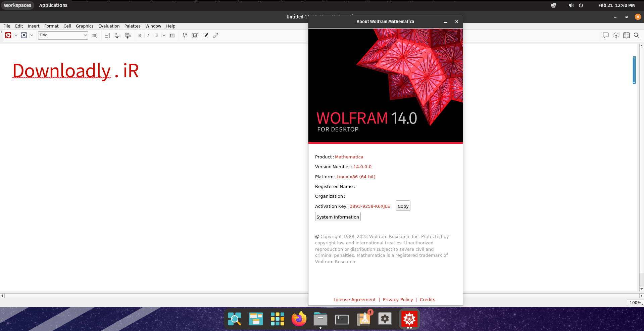The width and height of the screenshot is (644, 331).
Task: Open the Cell menu
Action: (67, 26)
